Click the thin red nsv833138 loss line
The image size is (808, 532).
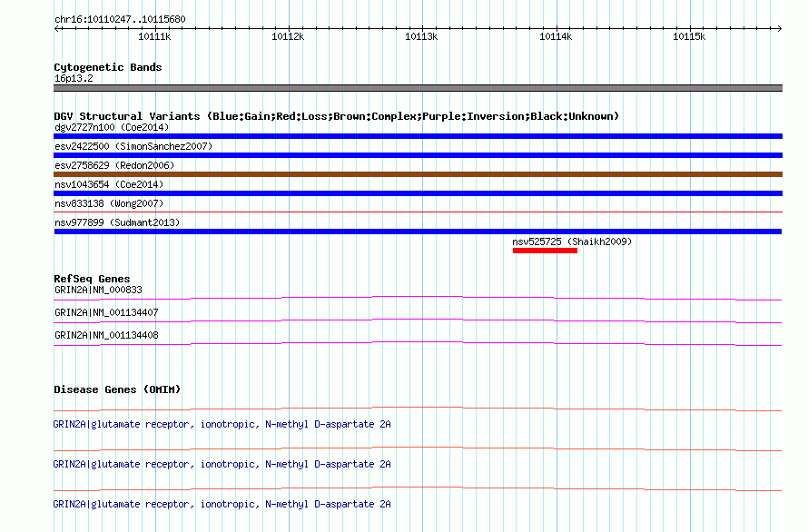pos(418,212)
